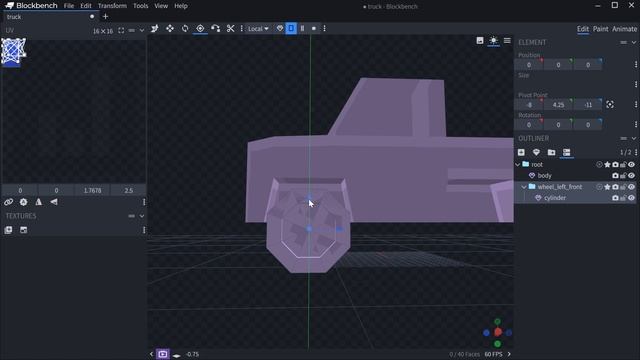
Task: Switch to face selection mode
Action: point(291,29)
